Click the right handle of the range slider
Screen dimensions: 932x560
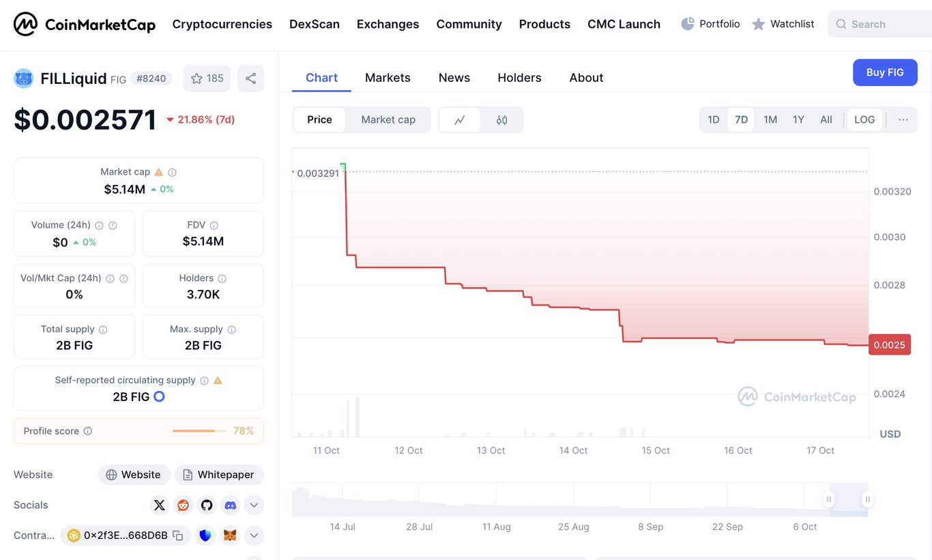pos(867,499)
